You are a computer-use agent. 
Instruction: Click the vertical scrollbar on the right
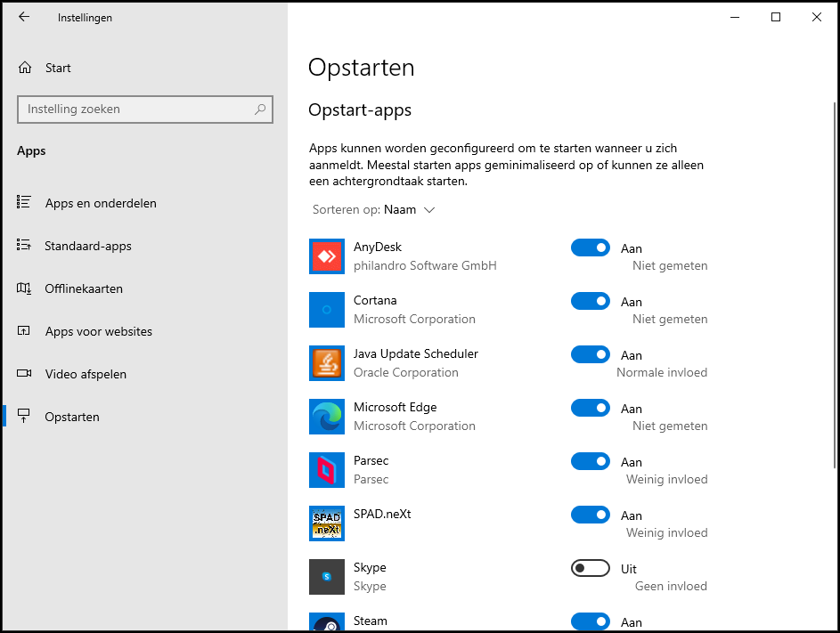point(835,284)
